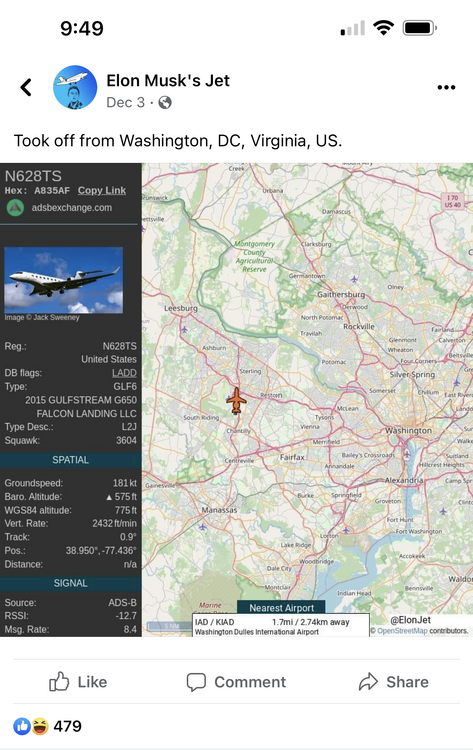
Task: Open the Elon Musk's Jet page name
Action: click(x=168, y=80)
